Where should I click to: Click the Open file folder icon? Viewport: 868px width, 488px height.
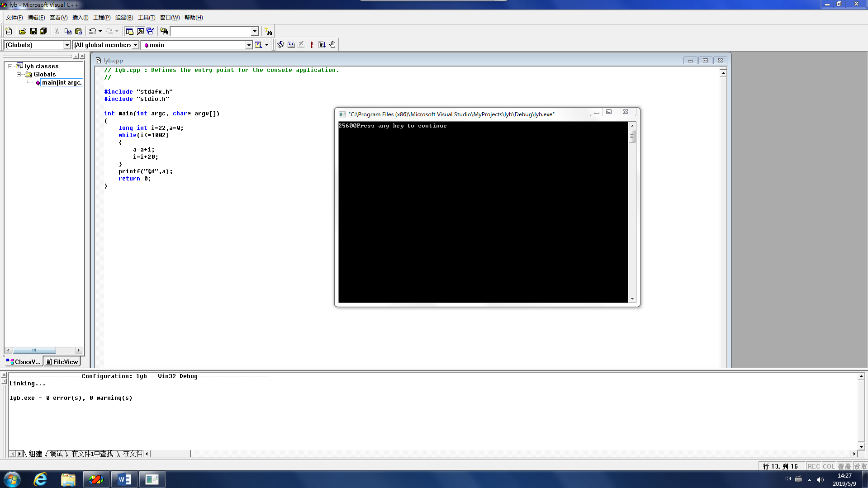click(x=23, y=31)
